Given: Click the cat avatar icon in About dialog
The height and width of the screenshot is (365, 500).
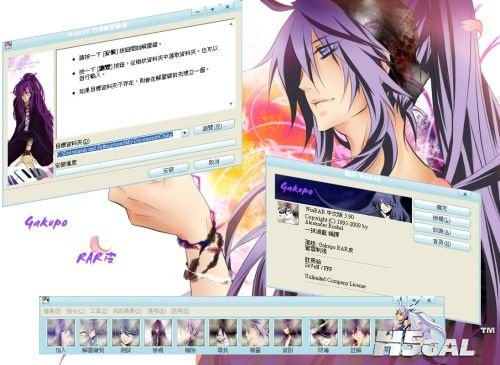Looking at the screenshot, I should (288, 212).
